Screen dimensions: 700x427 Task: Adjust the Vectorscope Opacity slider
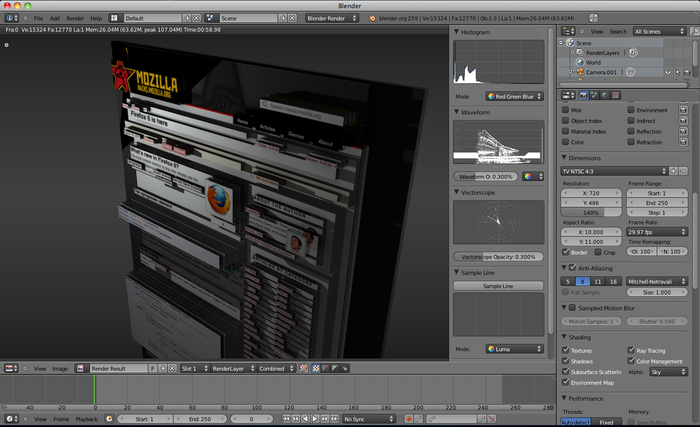point(498,257)
